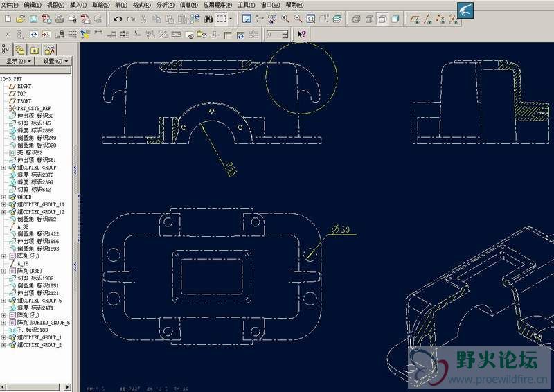
Task: Expand the 组COPIED_GROUP_12 node
Action: tap(3, 212)
